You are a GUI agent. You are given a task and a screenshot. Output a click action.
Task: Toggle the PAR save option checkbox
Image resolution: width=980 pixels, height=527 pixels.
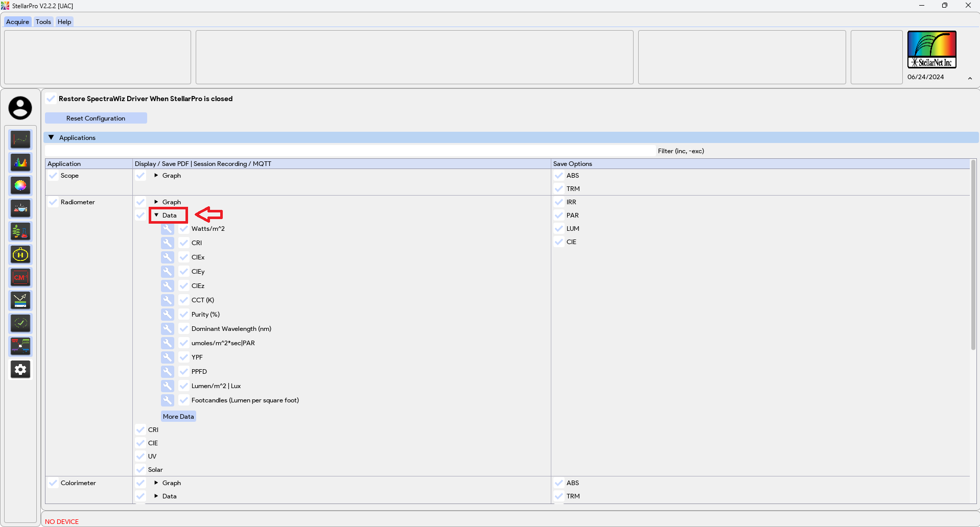[559, 215]
